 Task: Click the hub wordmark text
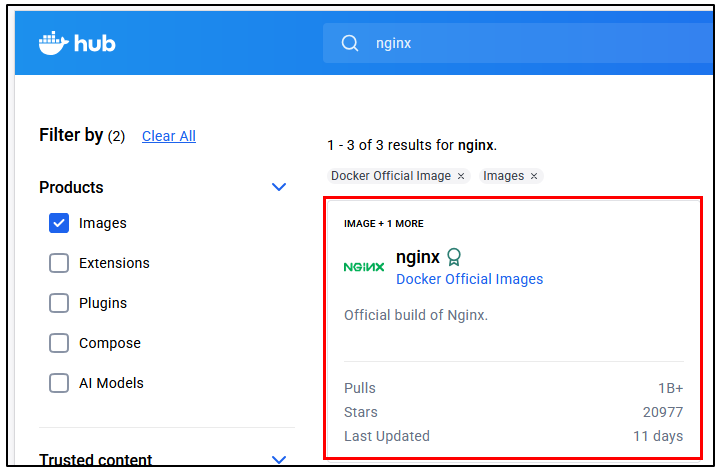(97, 43)
